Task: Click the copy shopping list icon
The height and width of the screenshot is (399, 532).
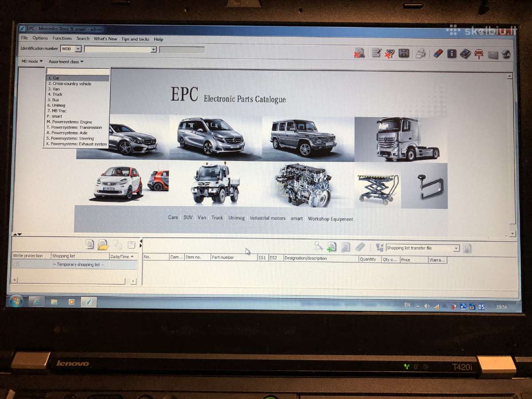Action: 117,244
